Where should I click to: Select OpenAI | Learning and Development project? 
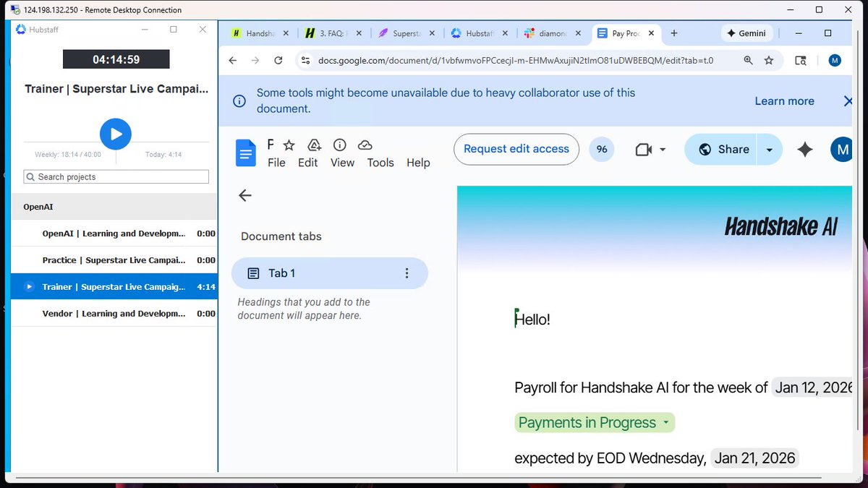pos(114,234)
